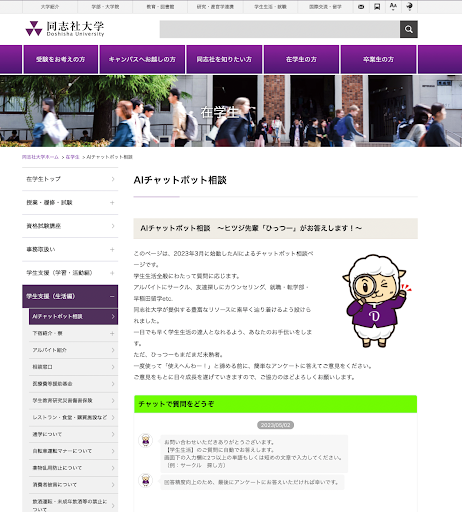Select the キャンパスへお越しの方 purple tab
The image size is (462, 512).
click(142, 59)
